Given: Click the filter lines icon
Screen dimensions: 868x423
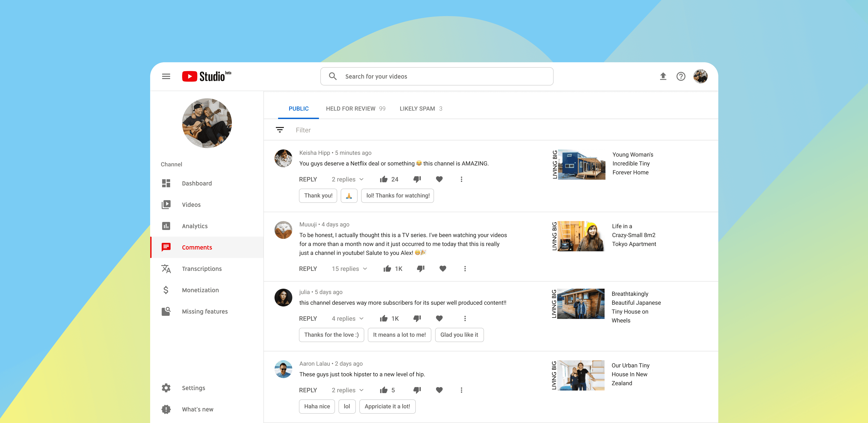Looking at the screenshot, I should [280, 130].
